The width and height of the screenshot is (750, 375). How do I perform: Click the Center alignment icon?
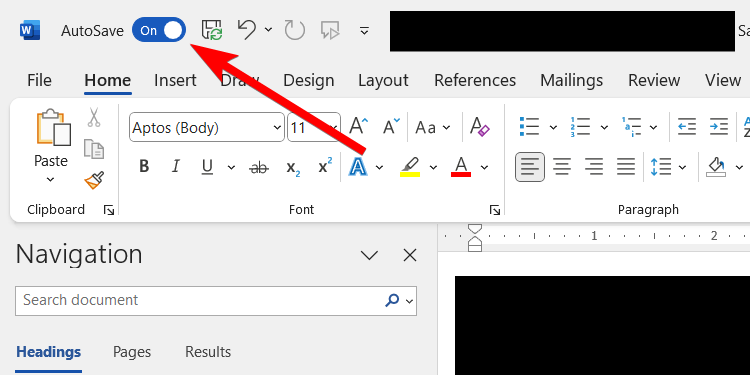[562, 167]
